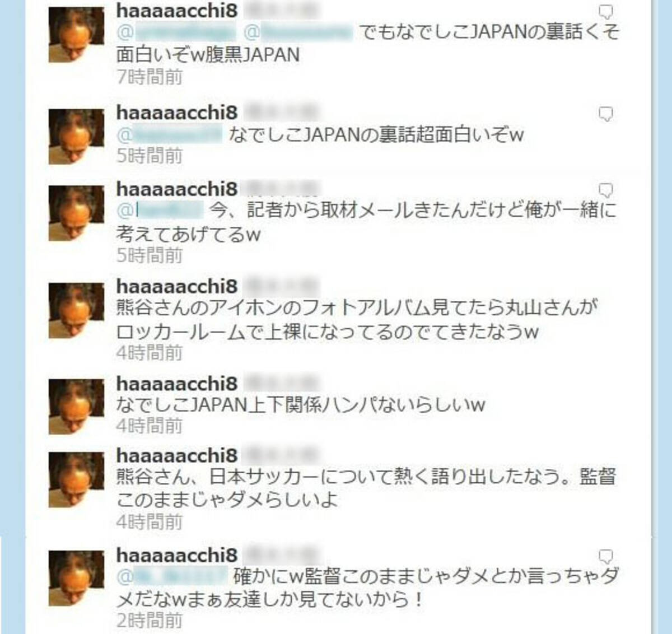672x634 pixels.
Task: Open haaaaacchi8 username on last tweet
Action: point(177,555)
